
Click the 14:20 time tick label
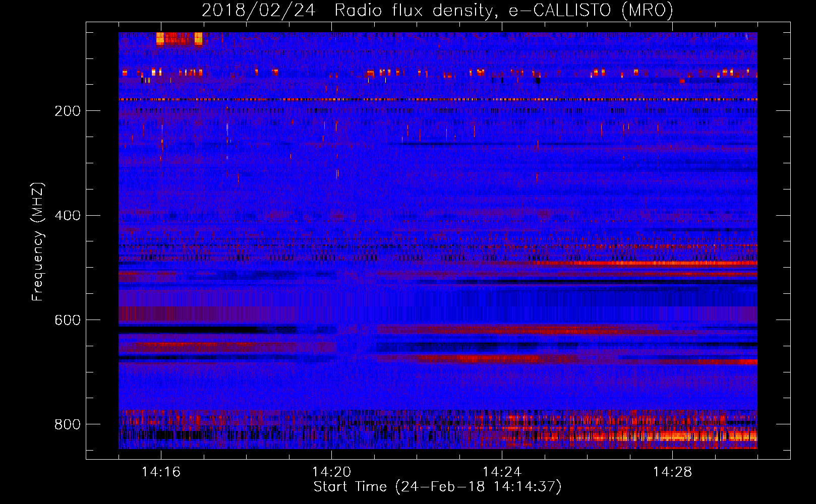point(331,472)
